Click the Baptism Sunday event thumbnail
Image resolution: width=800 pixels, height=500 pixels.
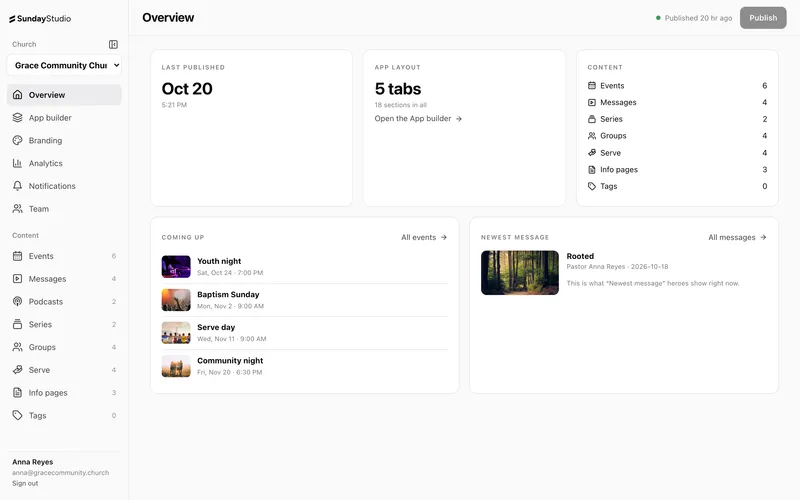pos(176,300)
